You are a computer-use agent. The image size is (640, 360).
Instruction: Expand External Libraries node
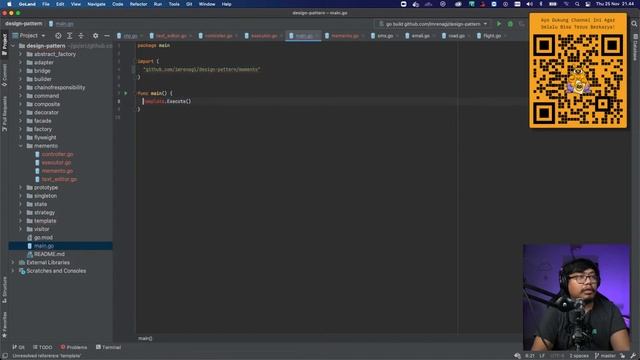pyautogui.click(x=13, y=262)
